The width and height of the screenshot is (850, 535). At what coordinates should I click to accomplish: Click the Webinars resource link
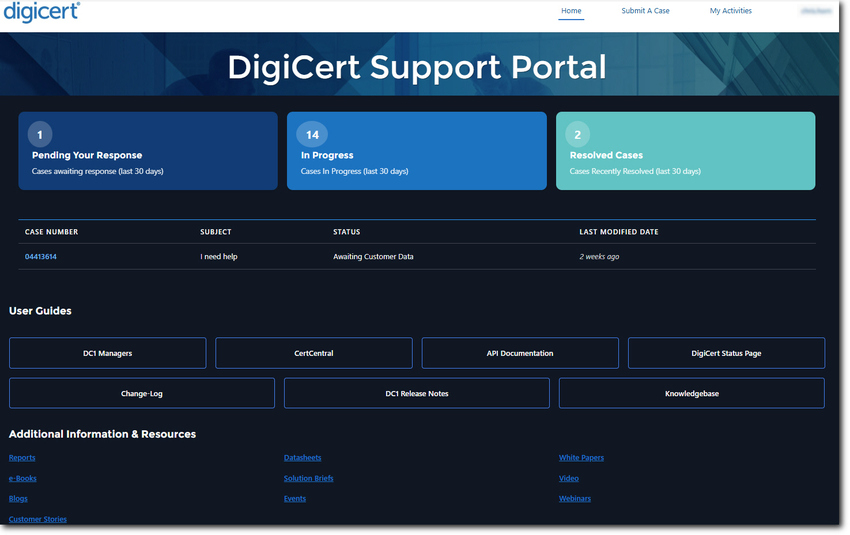coord(574,498)
